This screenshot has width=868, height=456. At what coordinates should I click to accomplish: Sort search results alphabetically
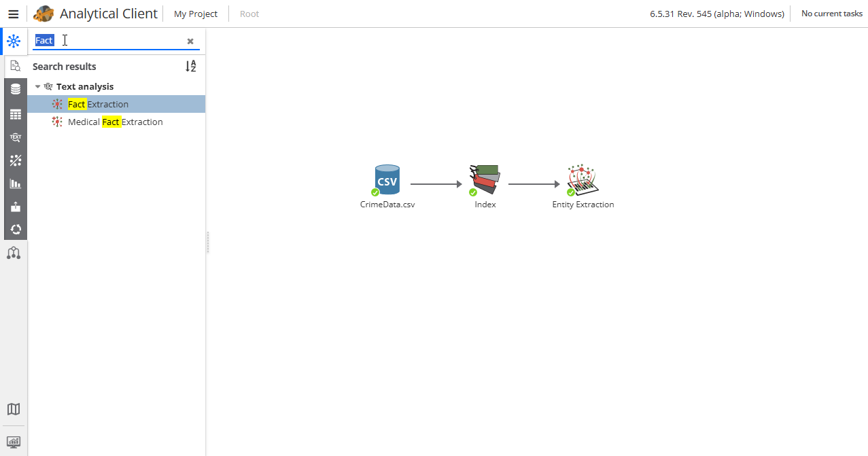pyautogui.click(x=191, y=67)
